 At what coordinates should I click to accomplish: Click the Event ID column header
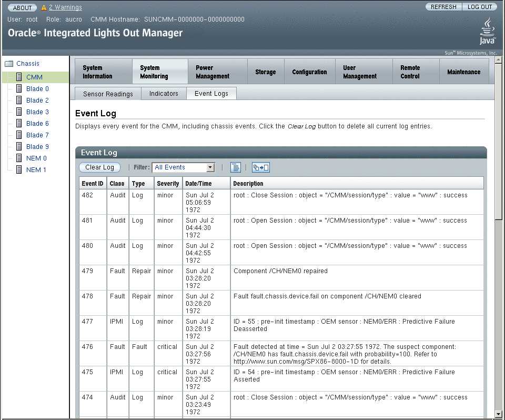pos(93,183)
